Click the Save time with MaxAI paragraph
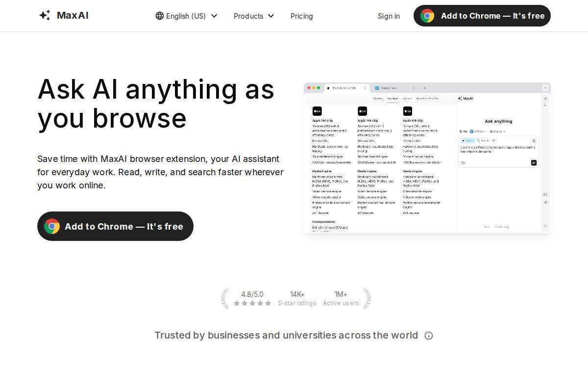588x368 pixels. pos(160,172)
